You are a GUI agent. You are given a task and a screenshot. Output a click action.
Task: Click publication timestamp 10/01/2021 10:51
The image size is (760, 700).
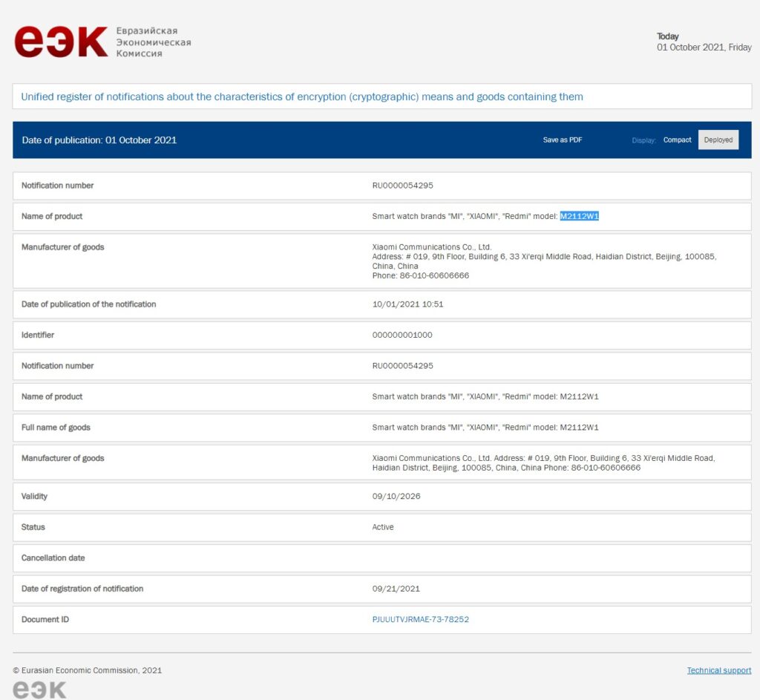coord(407,304)
